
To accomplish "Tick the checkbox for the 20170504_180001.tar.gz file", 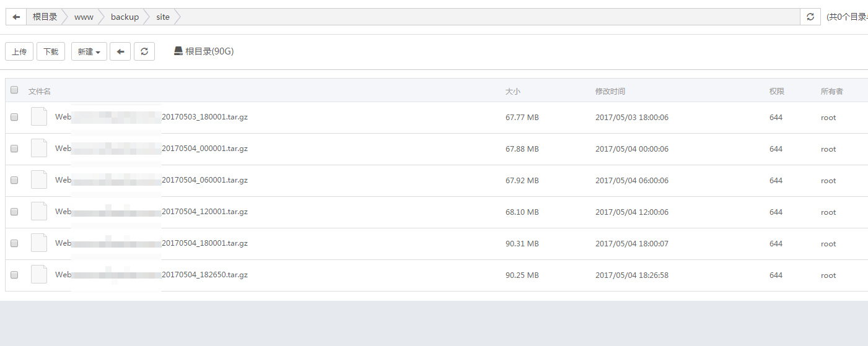I will [15, 243].
